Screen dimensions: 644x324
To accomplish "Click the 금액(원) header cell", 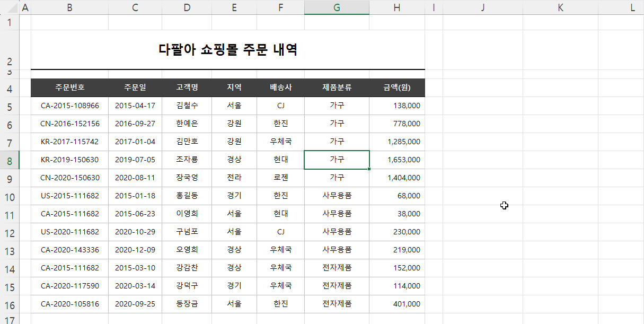I will [396, 87].
